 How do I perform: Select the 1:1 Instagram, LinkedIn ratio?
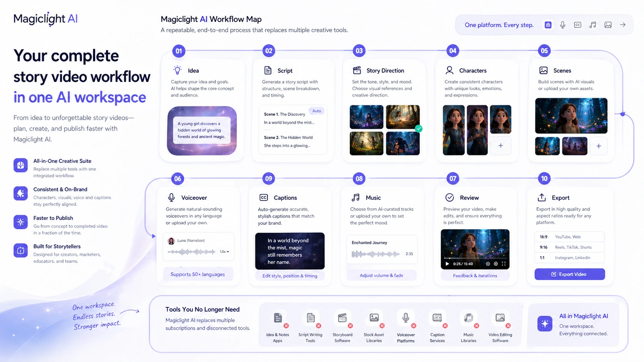tap(569, 257)
